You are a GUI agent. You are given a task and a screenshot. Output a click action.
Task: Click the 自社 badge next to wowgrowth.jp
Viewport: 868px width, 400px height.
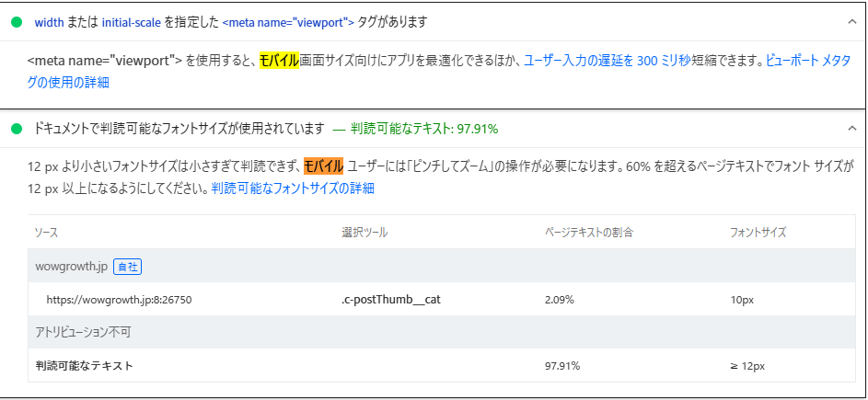coord(127,267)
